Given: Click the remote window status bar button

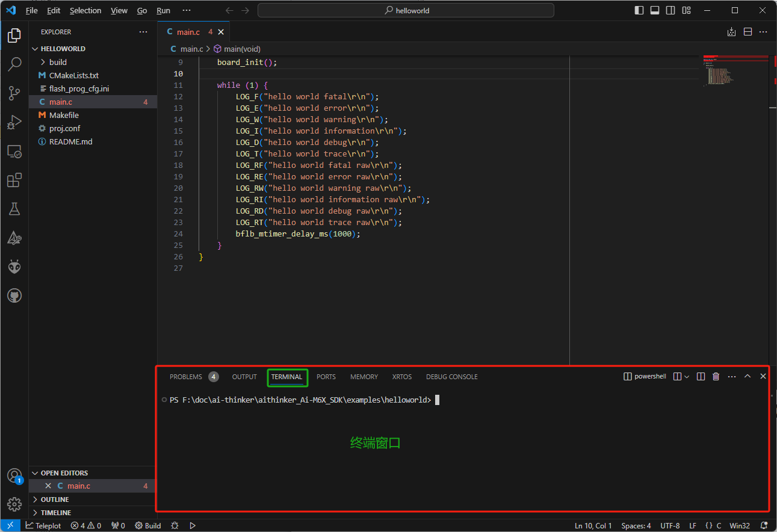Looking at the screenshot, I should pos(10,525).
